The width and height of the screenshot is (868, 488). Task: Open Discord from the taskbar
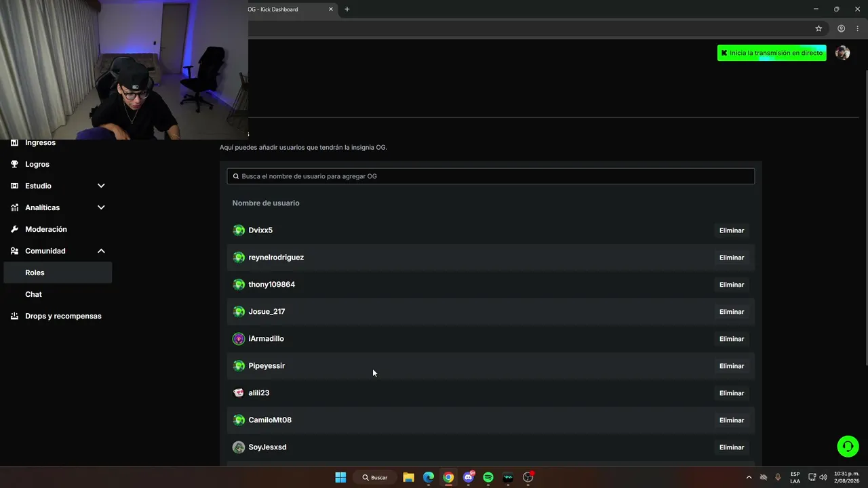468,477
